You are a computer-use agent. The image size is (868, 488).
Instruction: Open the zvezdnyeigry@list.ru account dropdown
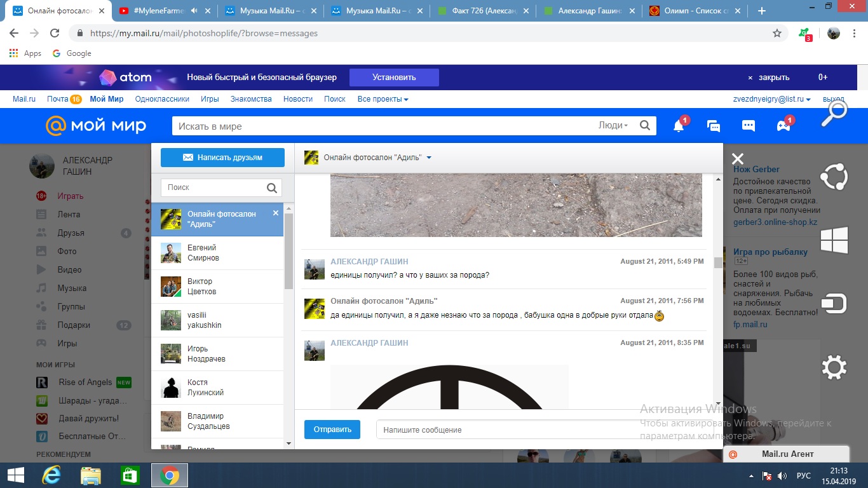pos(772,99)
